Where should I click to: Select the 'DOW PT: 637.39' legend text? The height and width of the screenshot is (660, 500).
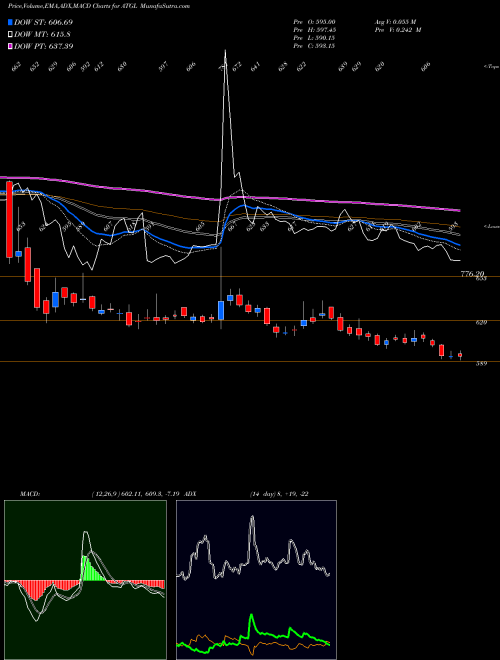pyautogui.click(x=43, y=46)
